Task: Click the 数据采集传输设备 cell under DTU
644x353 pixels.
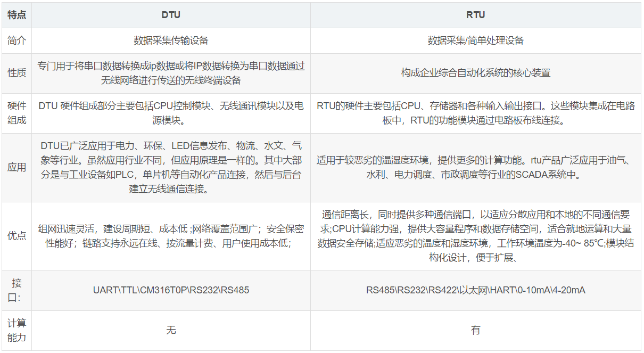Action: pyautogui.click(x=171, y=40)
